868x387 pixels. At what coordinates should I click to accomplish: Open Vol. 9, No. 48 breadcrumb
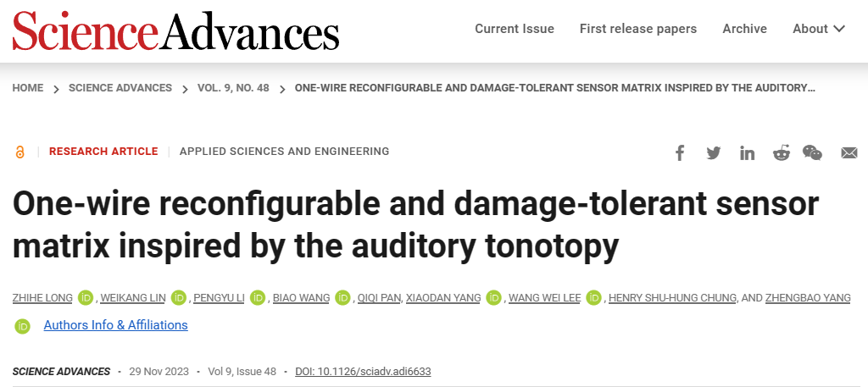(233, 88)
